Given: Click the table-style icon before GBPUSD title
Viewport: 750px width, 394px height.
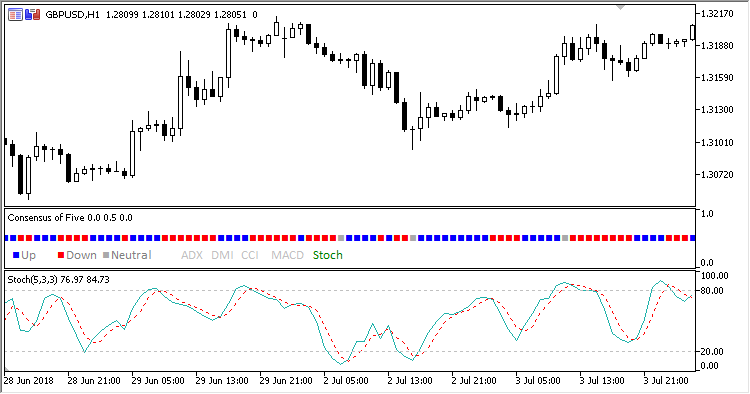Looking at the screenshot, I should 15,15.
